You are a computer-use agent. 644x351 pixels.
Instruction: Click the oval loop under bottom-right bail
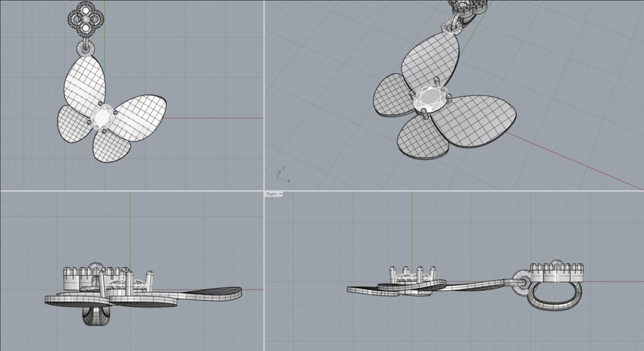click(551, 294)
